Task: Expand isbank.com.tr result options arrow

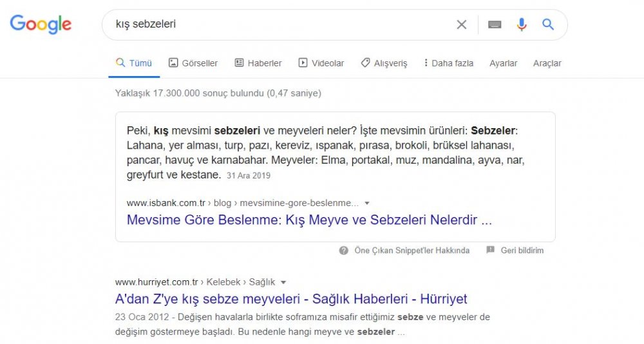Action: (367, 203)
